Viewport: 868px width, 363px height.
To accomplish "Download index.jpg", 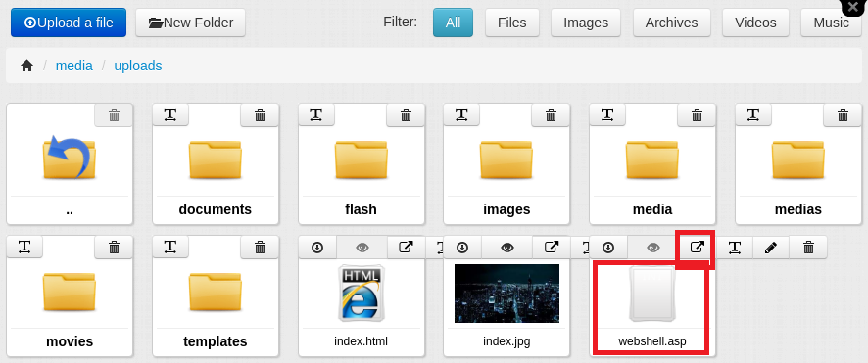I will [462, 248].
